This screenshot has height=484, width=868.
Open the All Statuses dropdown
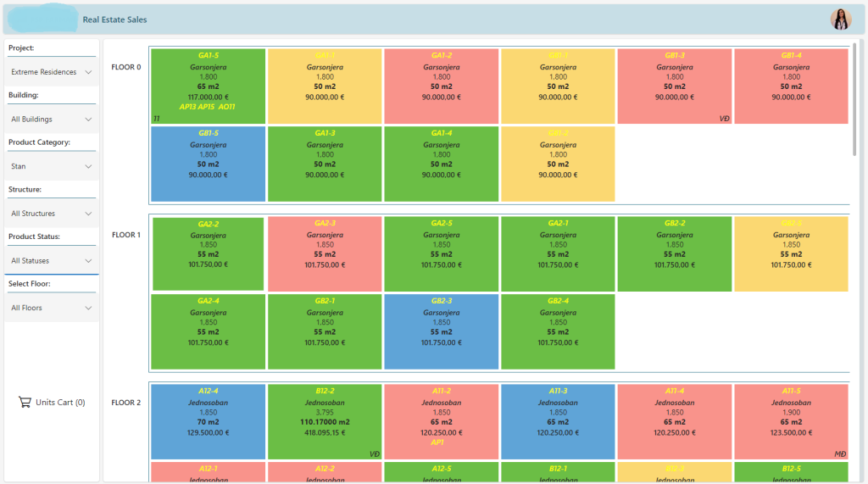point(52,261)
